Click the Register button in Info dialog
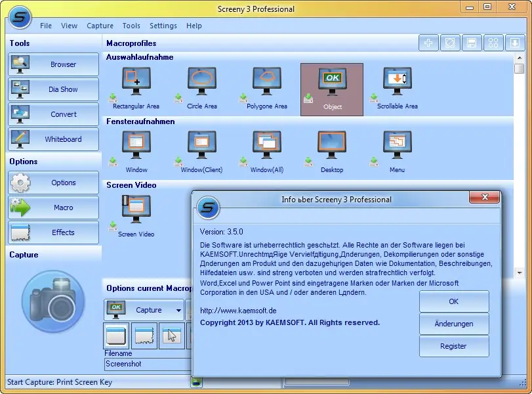The image size is (532, 394). click(x=454, y=346)
